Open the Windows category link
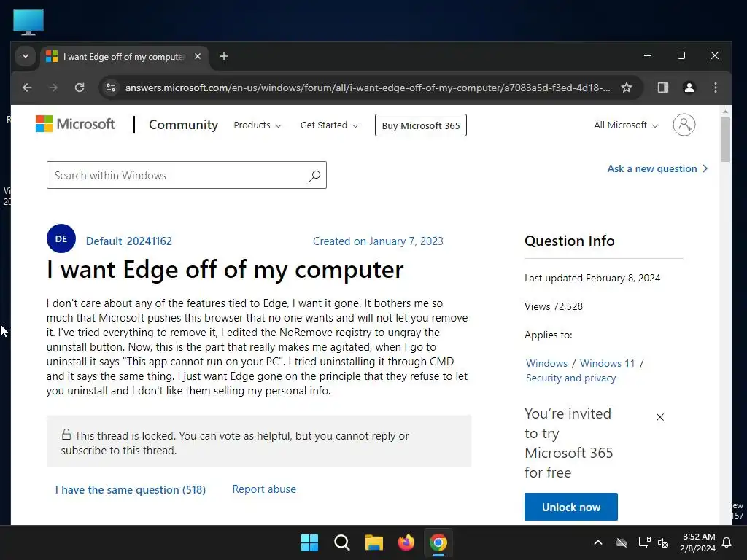The width and height of the screenshot is (747, 560). tap(546, 363)
